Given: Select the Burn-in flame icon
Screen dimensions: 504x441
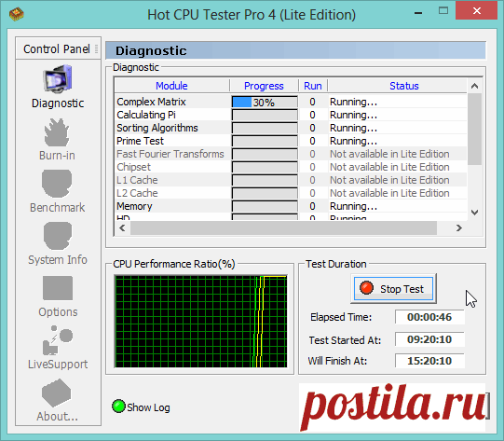Looking at the screenshot, I should tap(57, 132).
